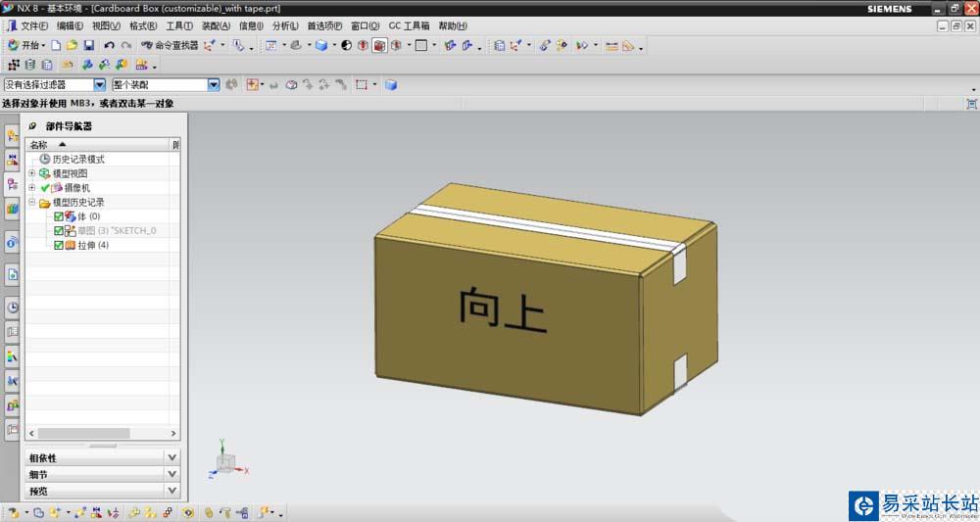
Task: Open the 命令查找器 command finder
Action: (x=170, y=46)
